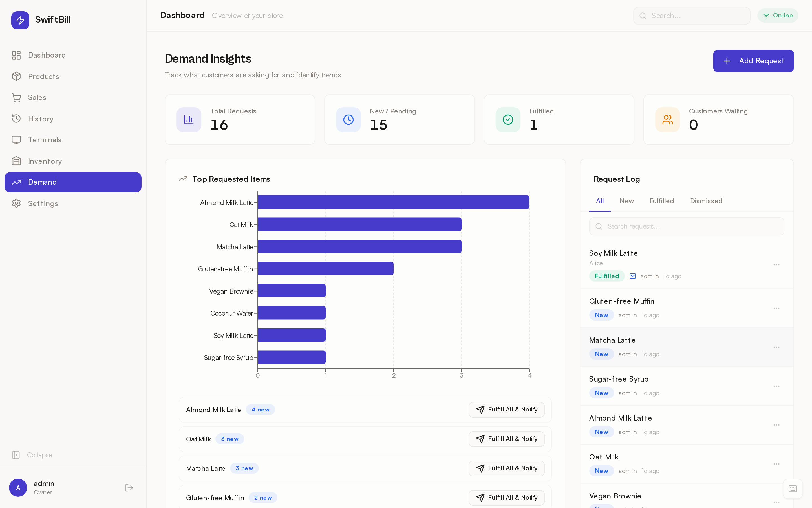Open more options for Oat Milk request
This screenshot has width=812, height=508.
[x=776, y=464]
